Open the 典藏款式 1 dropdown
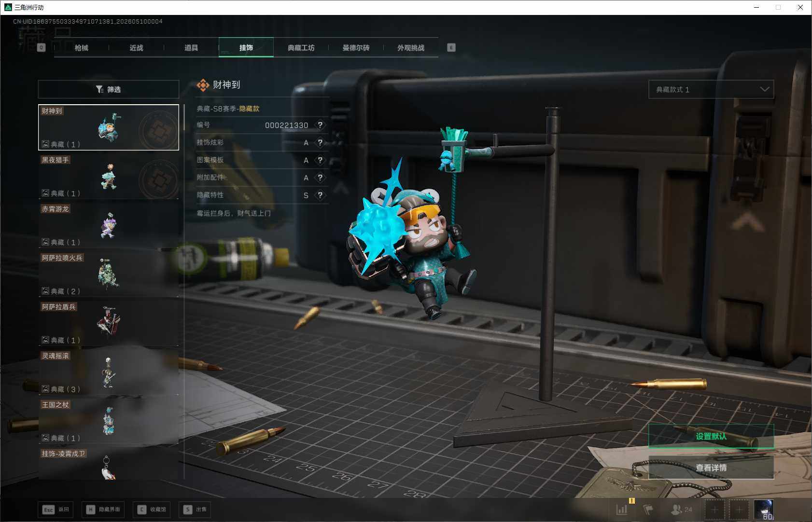This screenshot has height=522, width=812. click(x=711, y=89)
